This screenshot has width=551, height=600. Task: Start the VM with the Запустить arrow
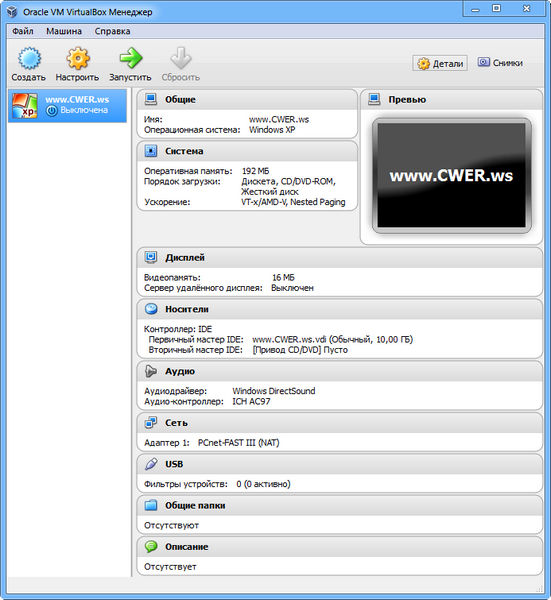pyautogui.click(x=130, y=59)
